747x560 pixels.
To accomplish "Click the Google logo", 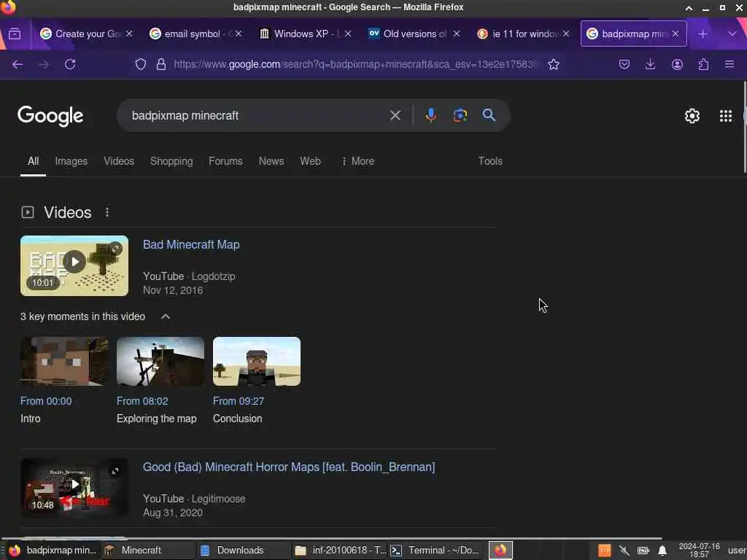I will (x=50, y=116).
